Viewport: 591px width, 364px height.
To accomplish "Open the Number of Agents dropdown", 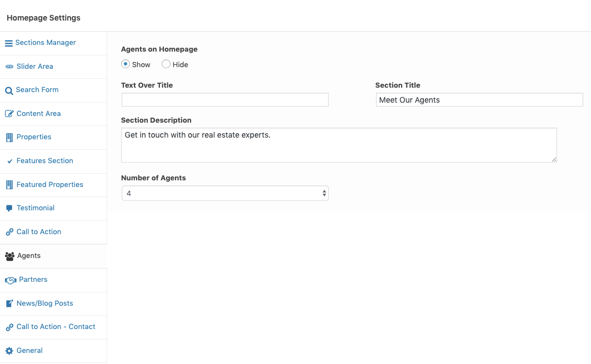I will (x=225, y=193).
